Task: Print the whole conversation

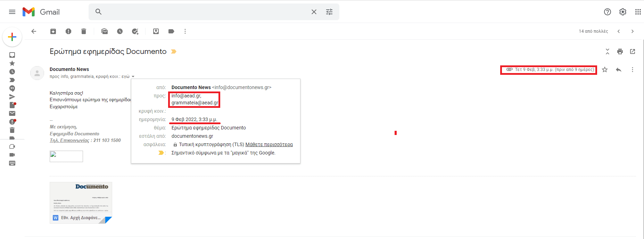Action: point(620,51)
